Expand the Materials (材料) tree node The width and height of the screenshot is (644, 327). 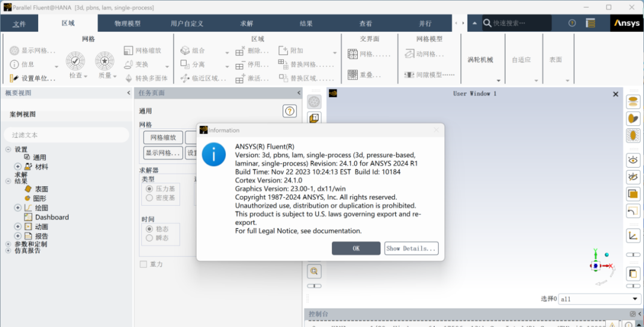coord(18,166)
